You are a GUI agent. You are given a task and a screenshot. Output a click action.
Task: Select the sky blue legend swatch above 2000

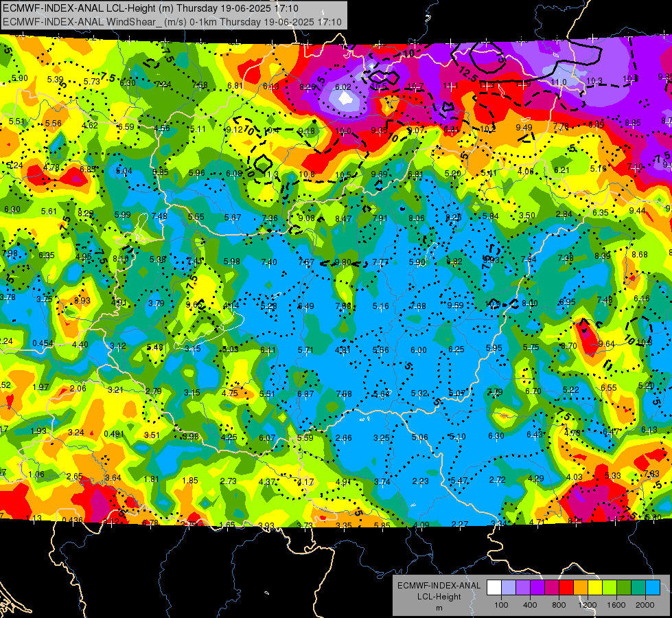[x=653, y=587]
